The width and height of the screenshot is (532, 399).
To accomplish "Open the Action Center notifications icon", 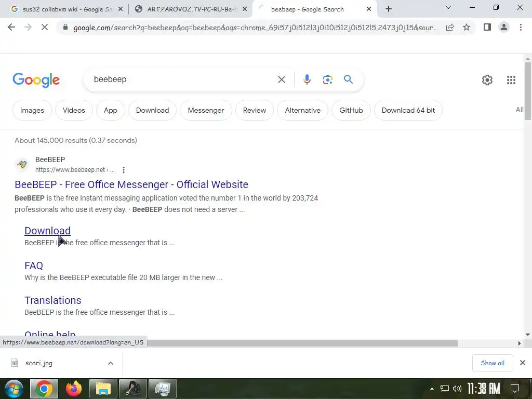I will (515, 389).
